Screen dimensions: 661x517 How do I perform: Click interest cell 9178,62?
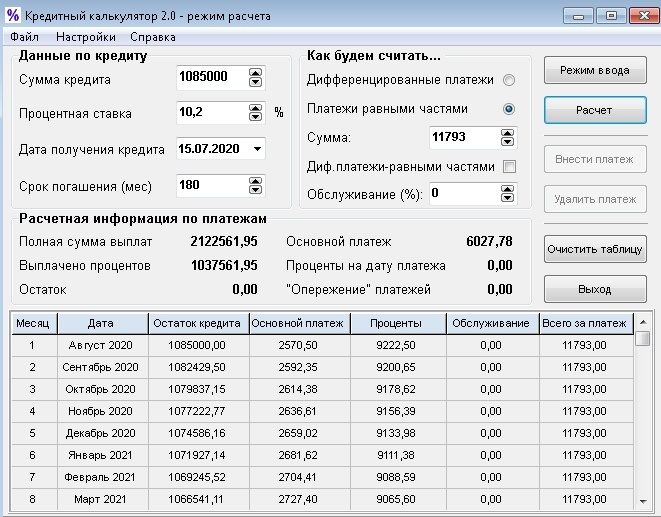396,389
